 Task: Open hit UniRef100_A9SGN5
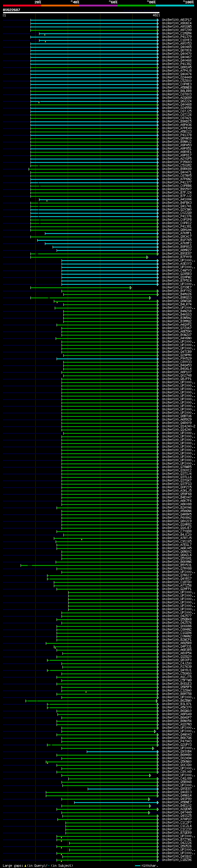pos(177,26)
